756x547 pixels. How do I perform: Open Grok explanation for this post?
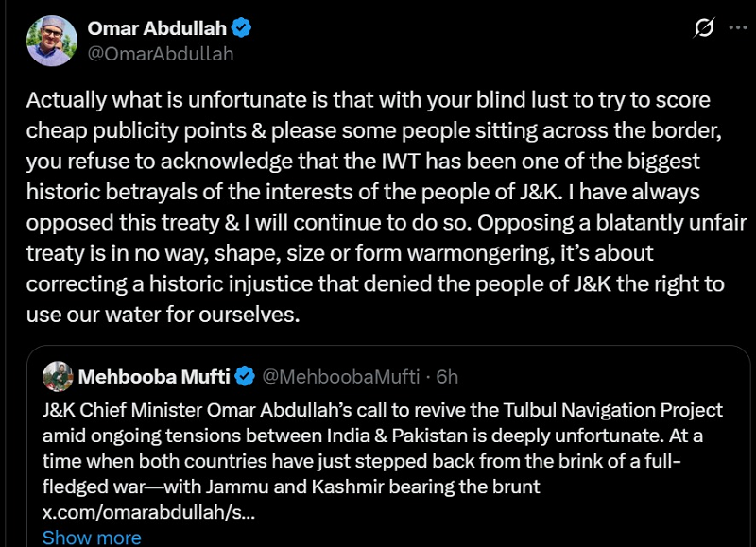704,28
